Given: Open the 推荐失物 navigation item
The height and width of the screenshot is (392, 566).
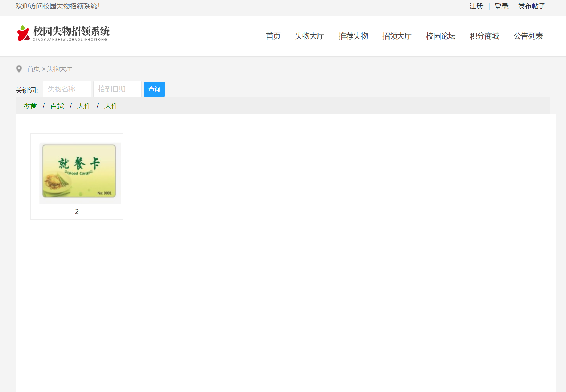Looking at the screenshot, I should (353, 36).
